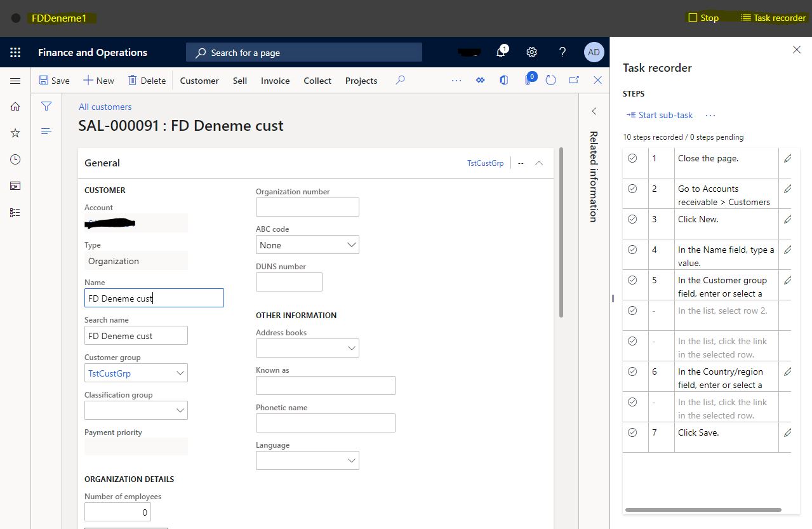Click the attachments paperclip icon

pos(528,81)
